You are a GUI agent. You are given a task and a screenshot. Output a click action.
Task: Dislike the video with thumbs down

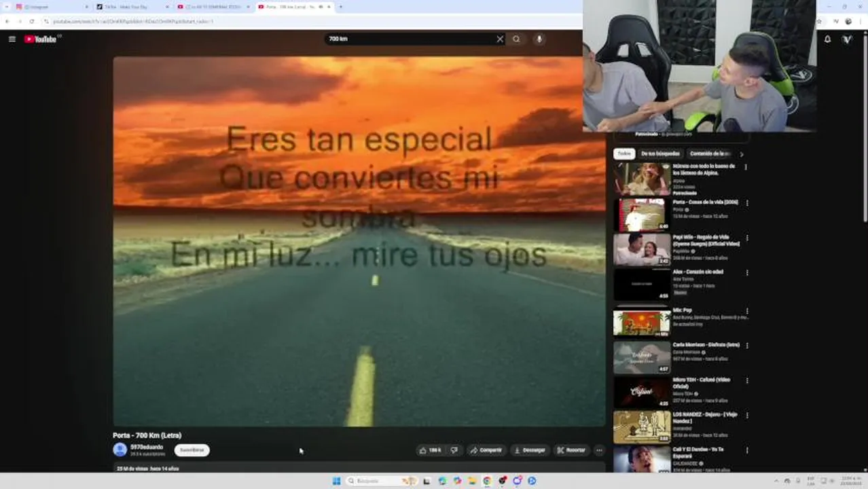pyautogui.click(x=454, y=450)
